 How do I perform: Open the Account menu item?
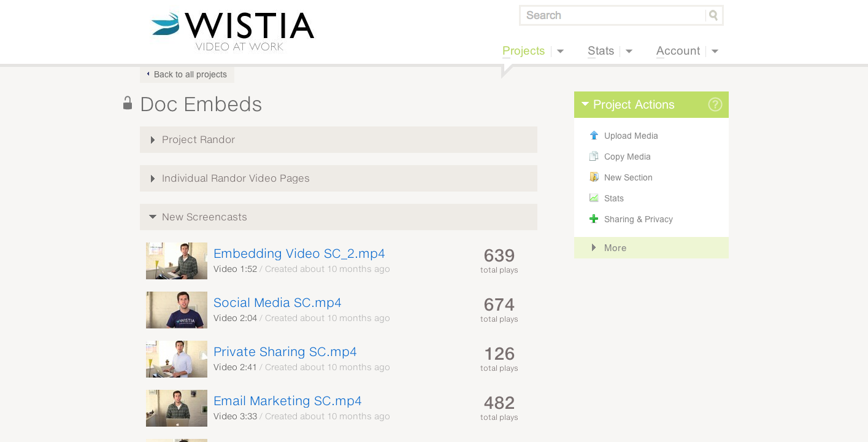pos(678,51)
